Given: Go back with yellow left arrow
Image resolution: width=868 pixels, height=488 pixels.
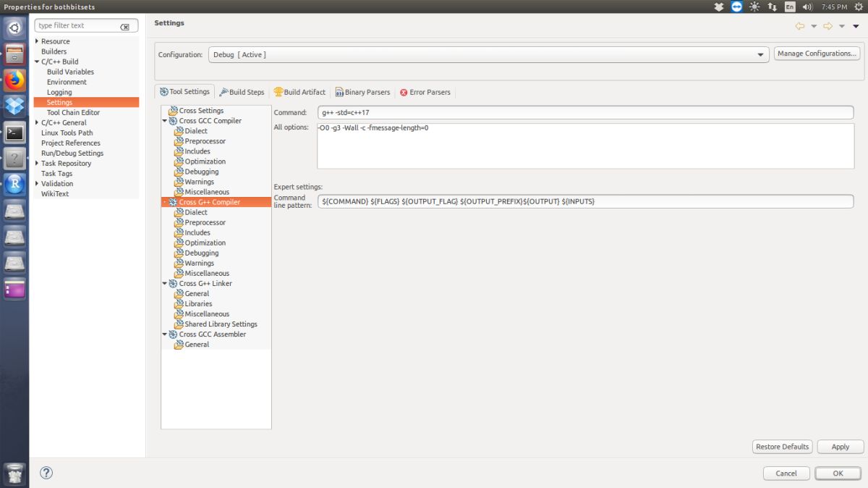Looking at the screenshot, I should tap(800, 26).
